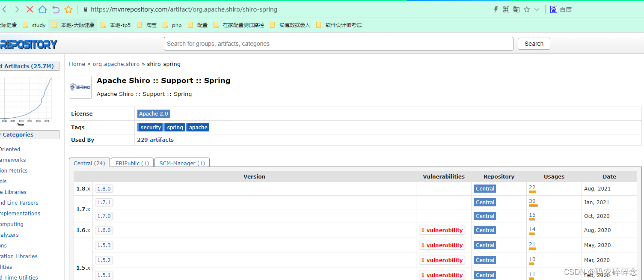Open the 229 artifacts link
The image size is (644, 280).
(155, 140)
